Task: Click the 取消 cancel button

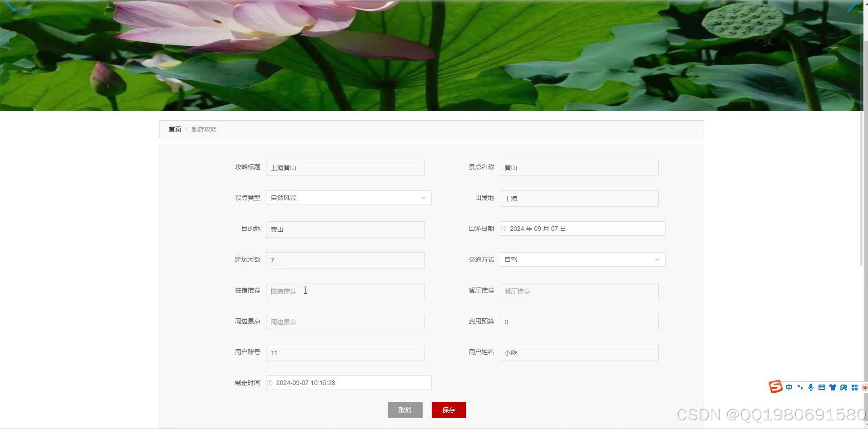Action: [404, 409]
